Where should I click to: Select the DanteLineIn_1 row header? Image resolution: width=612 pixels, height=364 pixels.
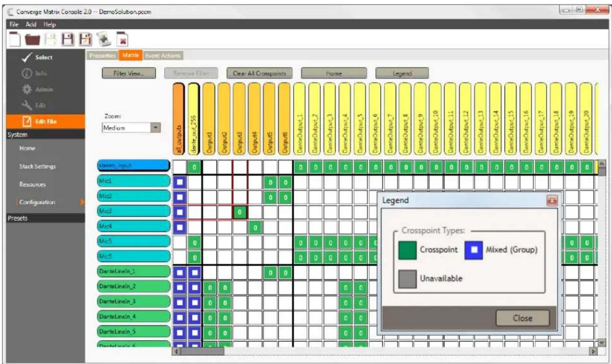pos(133,272)
